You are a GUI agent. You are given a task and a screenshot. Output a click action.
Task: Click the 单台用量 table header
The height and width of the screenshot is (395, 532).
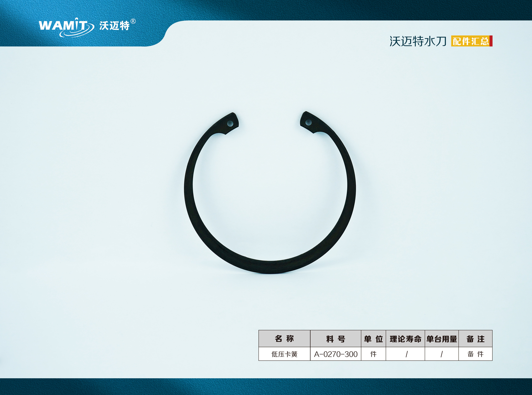pos(442,339)
